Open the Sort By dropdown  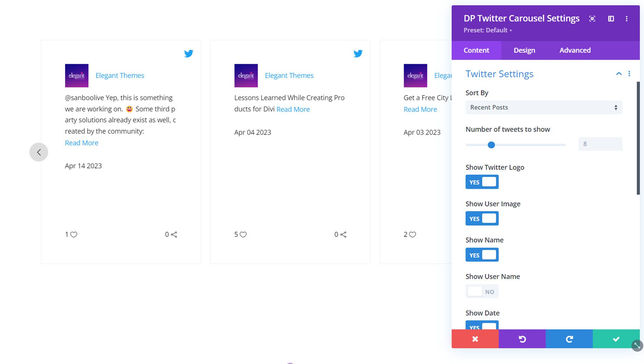[543, 107]
